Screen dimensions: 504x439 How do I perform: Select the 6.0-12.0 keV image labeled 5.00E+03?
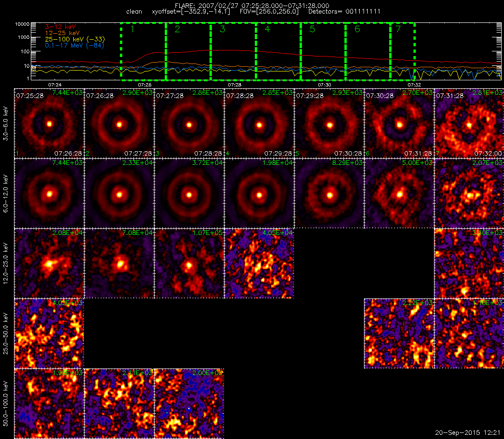399,193
